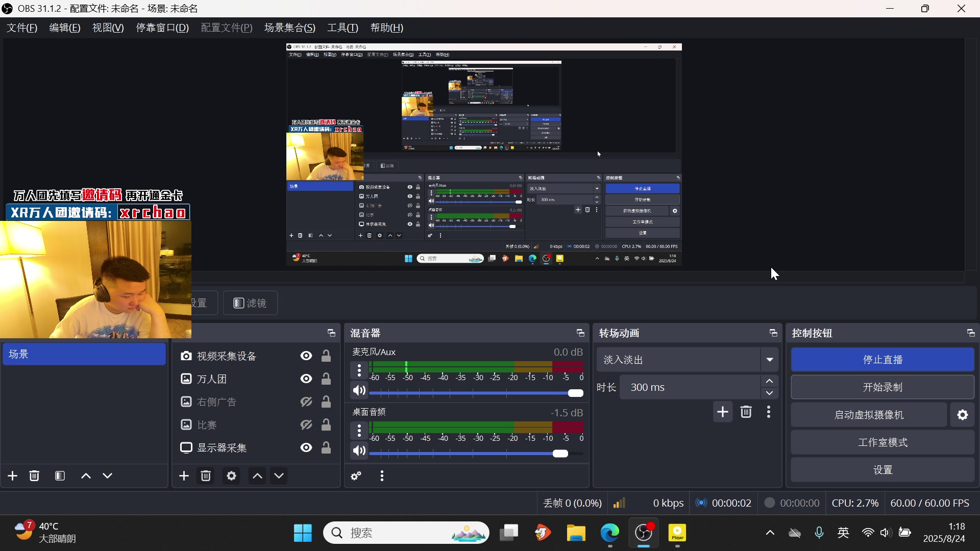
Task: Mute the 麦克风/Aux channel
Action: pos(359,391)
